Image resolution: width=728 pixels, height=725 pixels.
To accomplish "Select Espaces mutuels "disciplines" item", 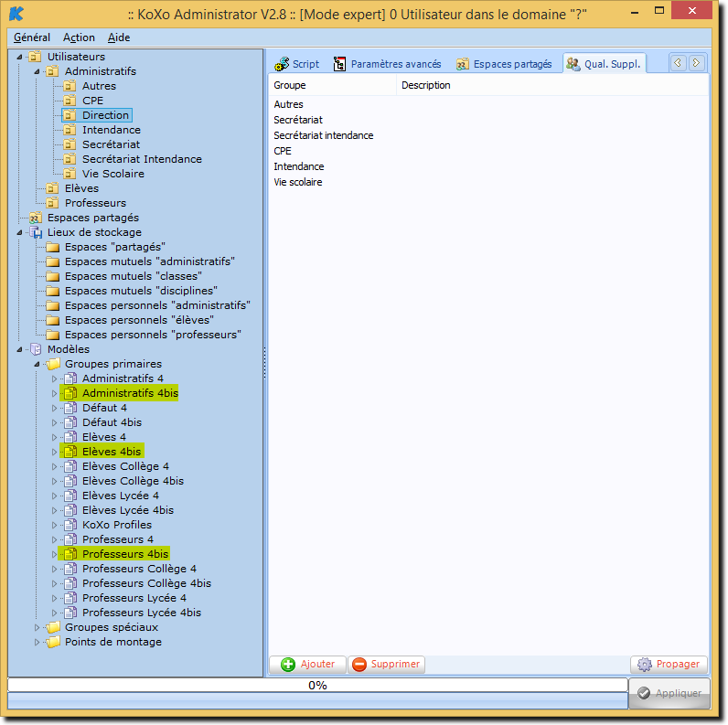I will [x=141, y=291].
